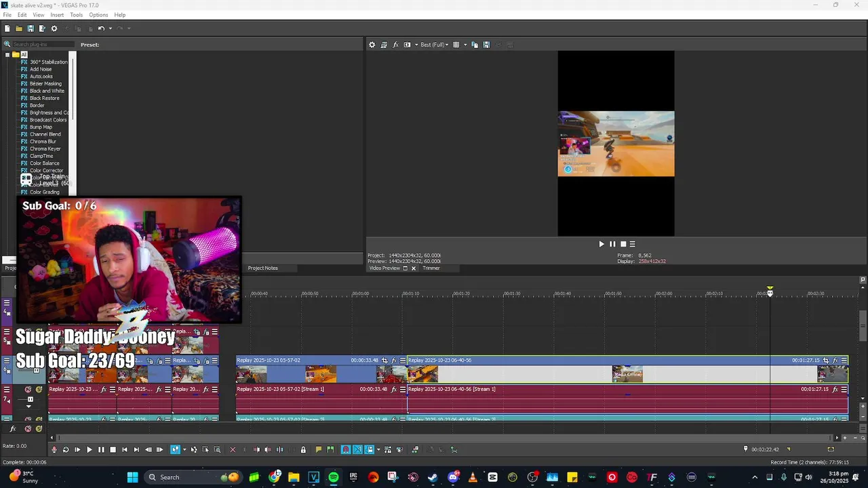Select the Normal Edit tool

[175, 449]
